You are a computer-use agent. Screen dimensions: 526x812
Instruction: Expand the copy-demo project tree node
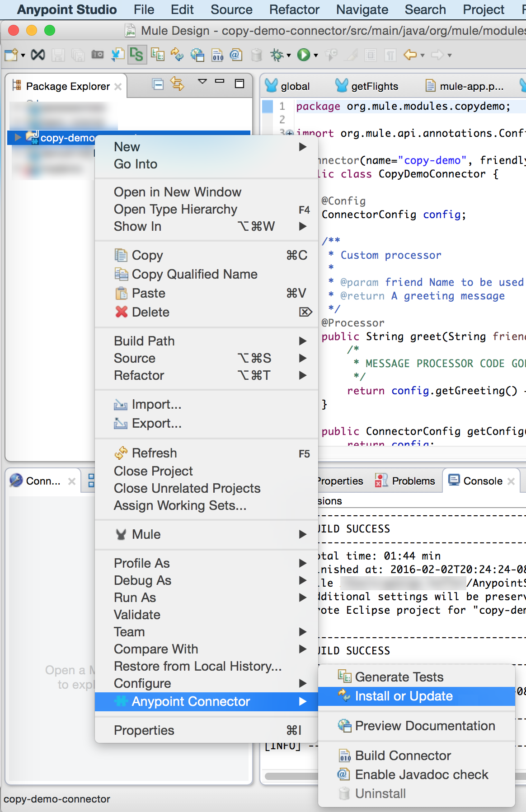pyautogui.click(x=18, y=137)
